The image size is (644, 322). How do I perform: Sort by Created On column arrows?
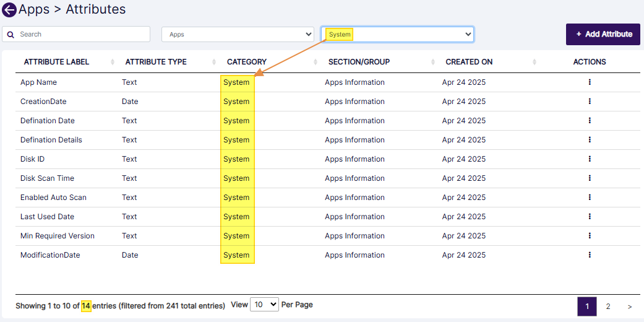[x=535, y=62]
